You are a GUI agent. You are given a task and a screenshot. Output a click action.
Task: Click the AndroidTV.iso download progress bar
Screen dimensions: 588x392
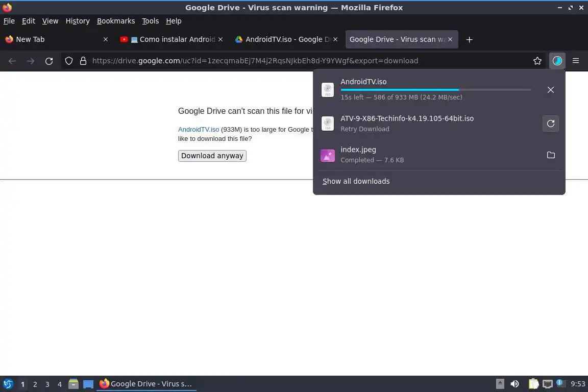coord(436,90)
